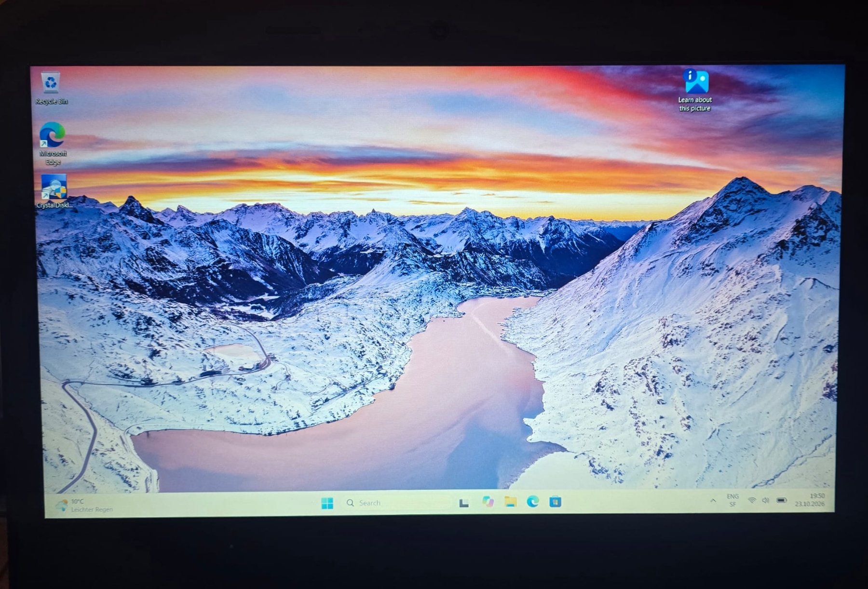This screenshot has height=589, width=868.
Task: Open Wi-Fi network settings in tray
Action: 751,500
